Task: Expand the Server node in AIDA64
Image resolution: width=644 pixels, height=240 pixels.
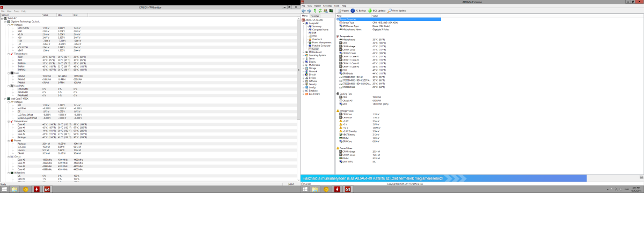Action: (x=304, y=58)
